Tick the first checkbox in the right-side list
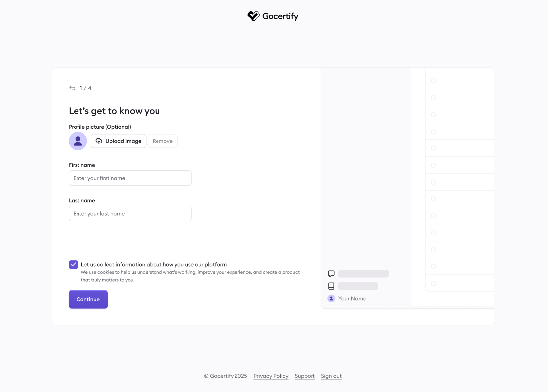This screenshot has height=392, width=548. [433, 80]
